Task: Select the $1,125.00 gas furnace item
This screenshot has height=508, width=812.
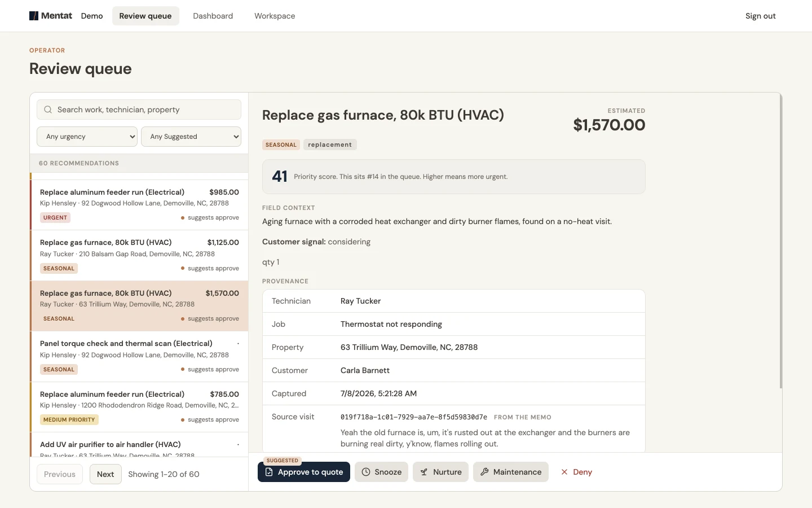Action: point(139,255)
